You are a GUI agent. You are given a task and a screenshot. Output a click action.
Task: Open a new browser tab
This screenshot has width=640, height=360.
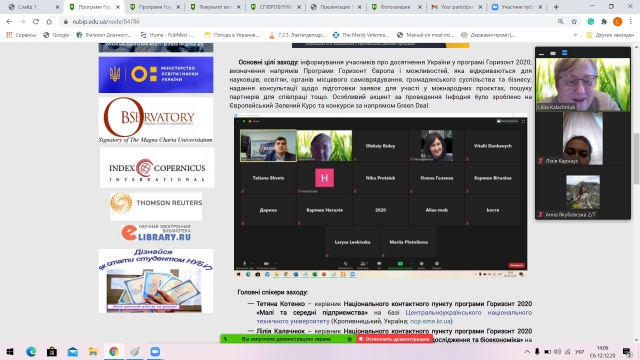(556, 7)
